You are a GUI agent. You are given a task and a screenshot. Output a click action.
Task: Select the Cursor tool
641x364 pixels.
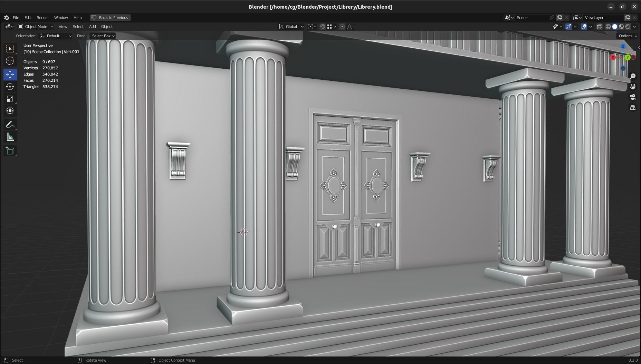[x=10, y=61]
